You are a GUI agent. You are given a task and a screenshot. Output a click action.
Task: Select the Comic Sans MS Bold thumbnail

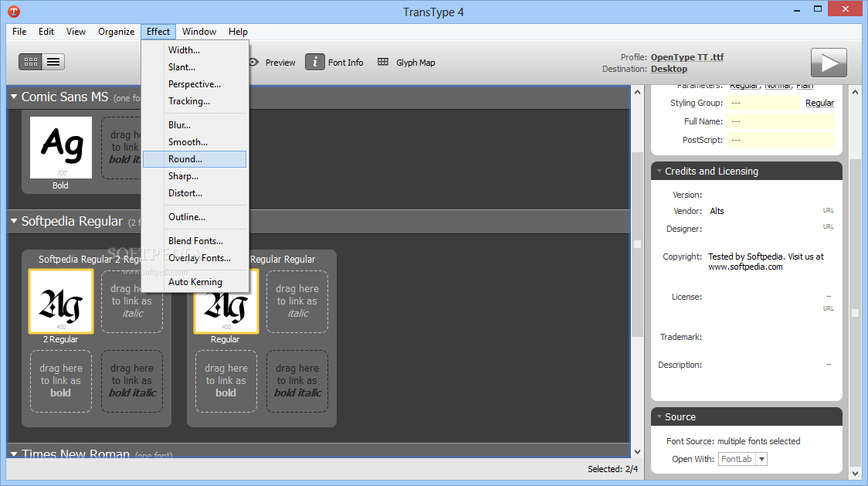coord(61,148)
